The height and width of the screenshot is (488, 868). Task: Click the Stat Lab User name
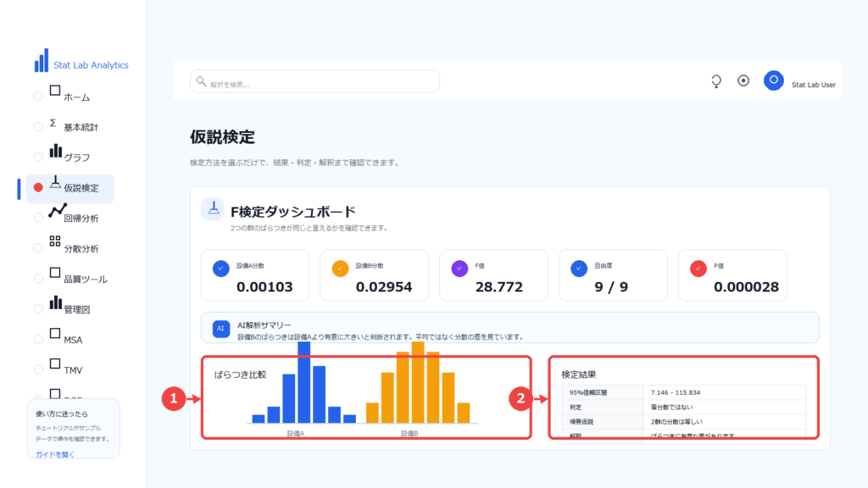(x=813, y=86)
